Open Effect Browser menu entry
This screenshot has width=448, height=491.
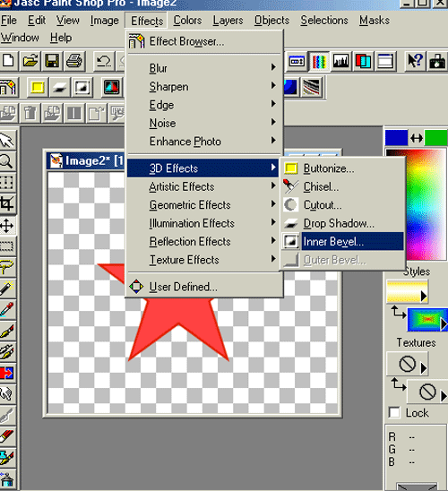point(203,41)
